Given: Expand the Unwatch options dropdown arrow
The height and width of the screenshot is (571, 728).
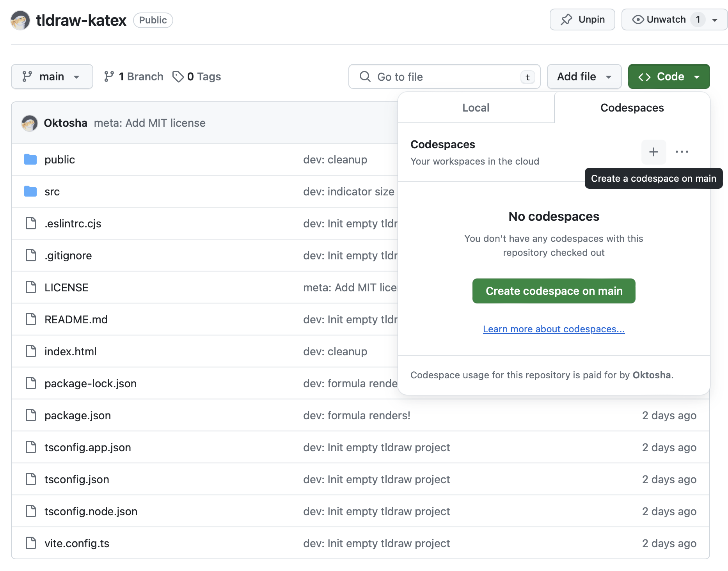Looking at the screenshot, I should click(x=715, y=20).
